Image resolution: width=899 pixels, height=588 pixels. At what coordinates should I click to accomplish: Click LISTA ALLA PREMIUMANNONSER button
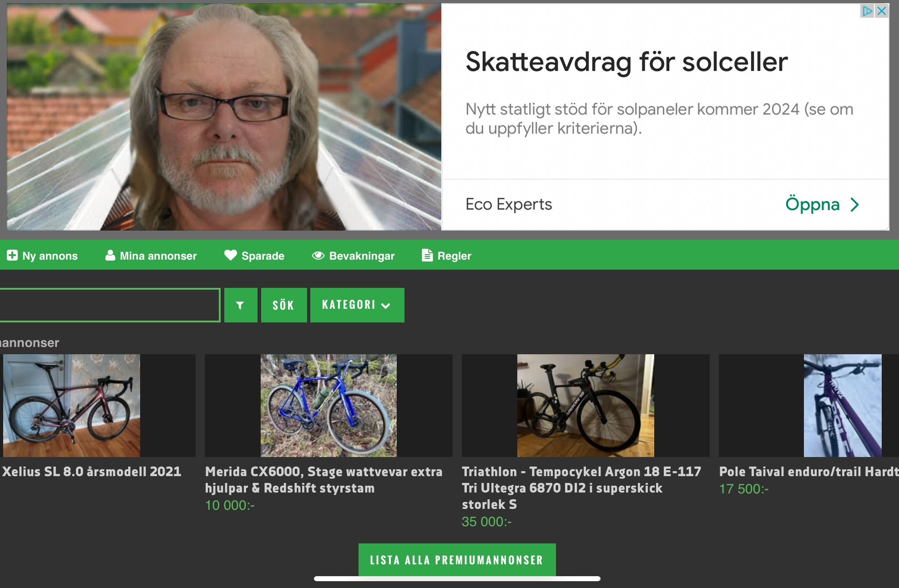click(x=457, y=560)
